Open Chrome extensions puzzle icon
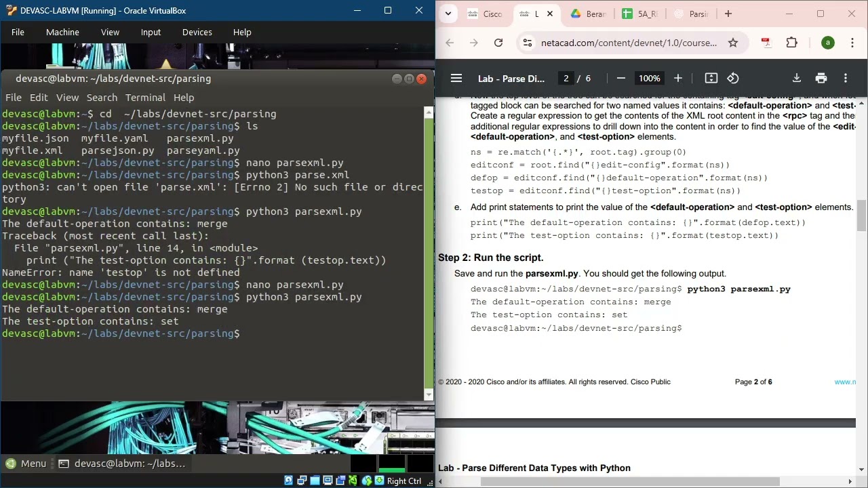868x488 pixels. [x=791, y=43]
